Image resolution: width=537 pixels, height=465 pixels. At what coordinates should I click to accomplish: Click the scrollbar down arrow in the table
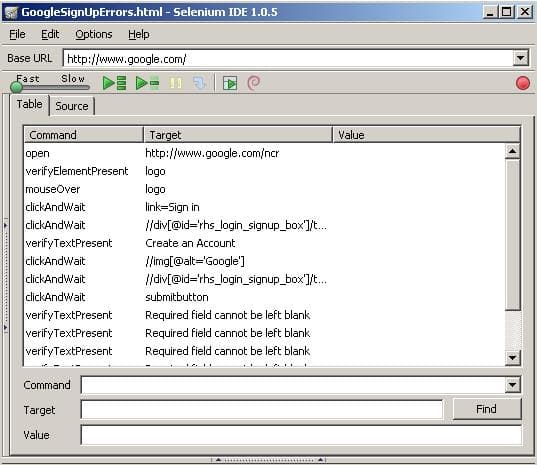(512, 358)
